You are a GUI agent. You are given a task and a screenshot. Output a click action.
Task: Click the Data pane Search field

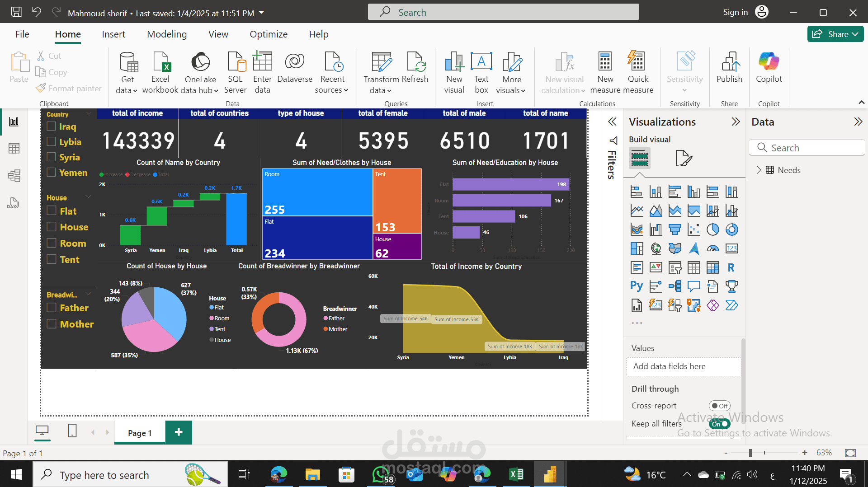[807, 148]
